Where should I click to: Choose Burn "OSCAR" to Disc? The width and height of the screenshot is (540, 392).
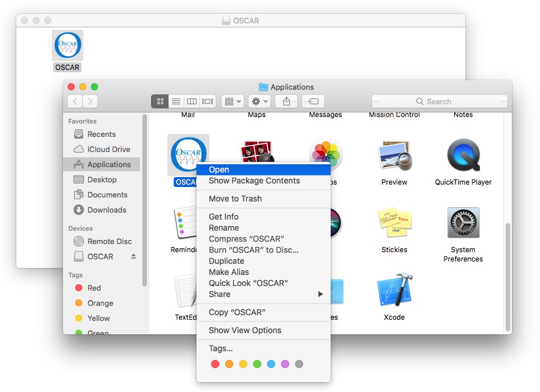coord(264,250)
